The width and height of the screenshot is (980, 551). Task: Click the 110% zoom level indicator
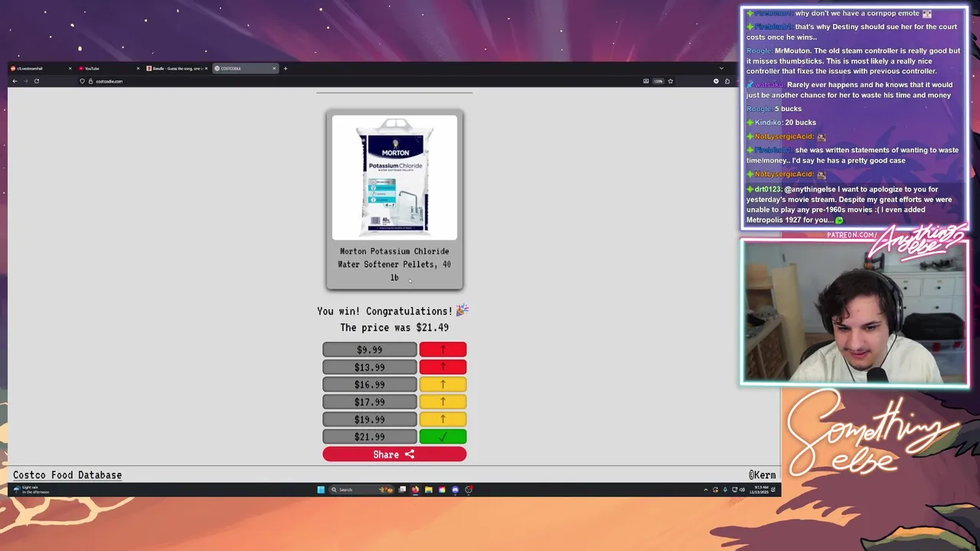click(658, 81)
